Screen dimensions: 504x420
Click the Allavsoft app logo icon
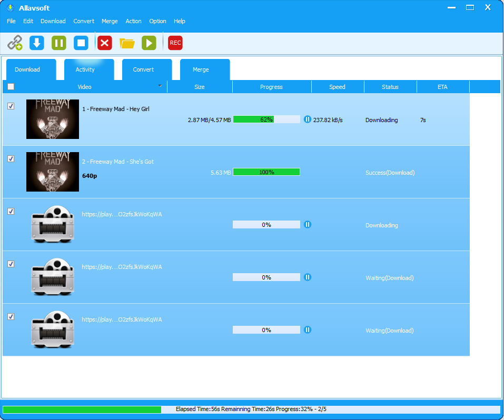tap(11, 8)
